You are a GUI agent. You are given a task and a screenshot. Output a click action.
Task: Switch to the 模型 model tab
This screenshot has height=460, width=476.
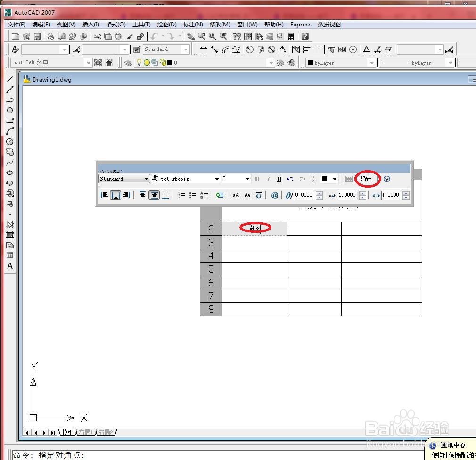tap(68, 432)
